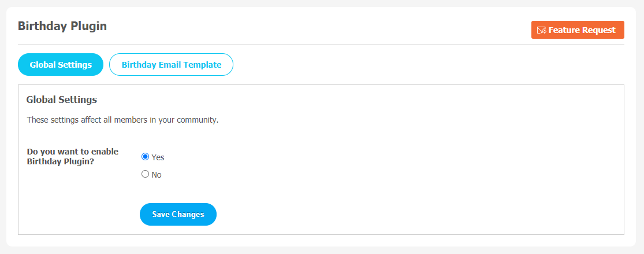
Task: Click the filled blue Global Settings pill
Action: point(61,65)
